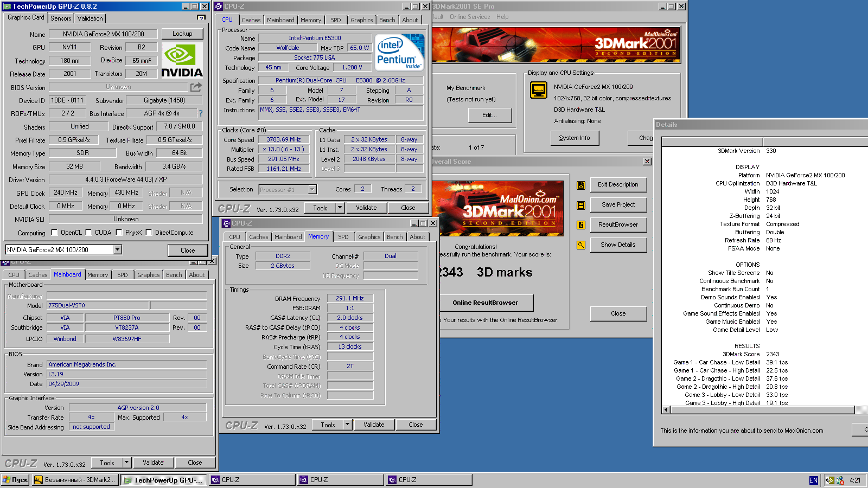Click the magnifier icon beside Show Details
Viewport: 868px width, 488px height.
581,245
